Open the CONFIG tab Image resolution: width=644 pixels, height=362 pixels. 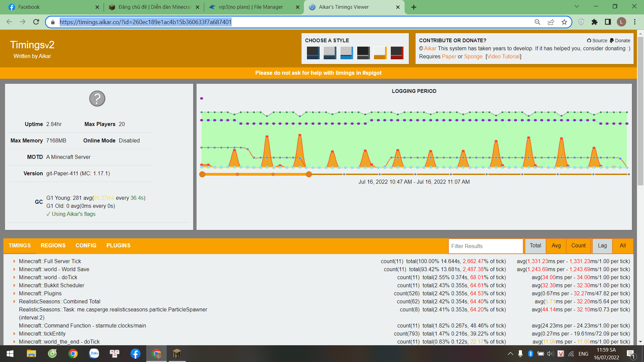[86, 246]
